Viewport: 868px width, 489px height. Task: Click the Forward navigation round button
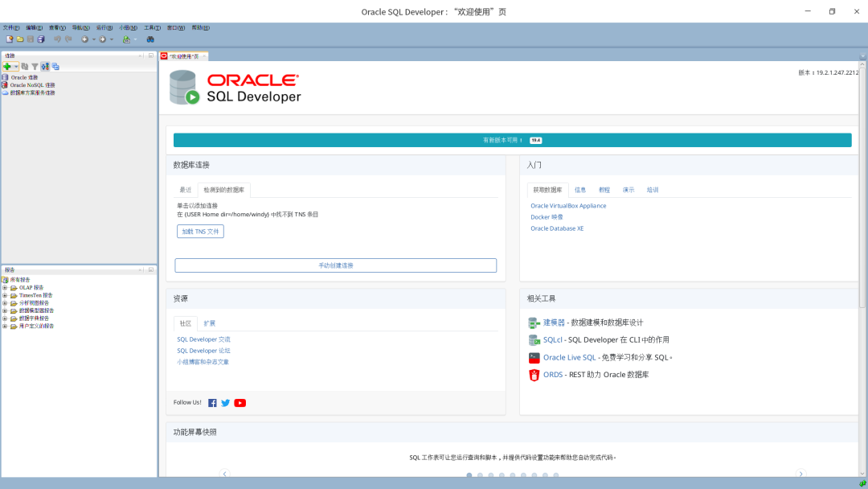[102, 39]
